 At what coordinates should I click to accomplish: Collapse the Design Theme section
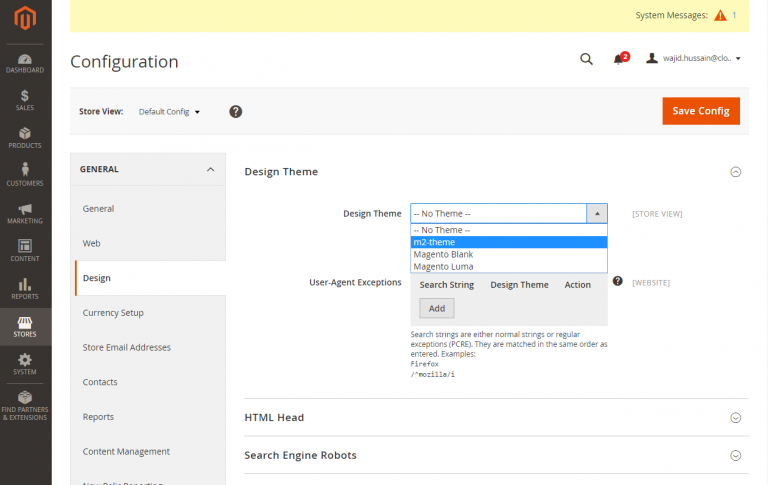click(x=735, y=172)
